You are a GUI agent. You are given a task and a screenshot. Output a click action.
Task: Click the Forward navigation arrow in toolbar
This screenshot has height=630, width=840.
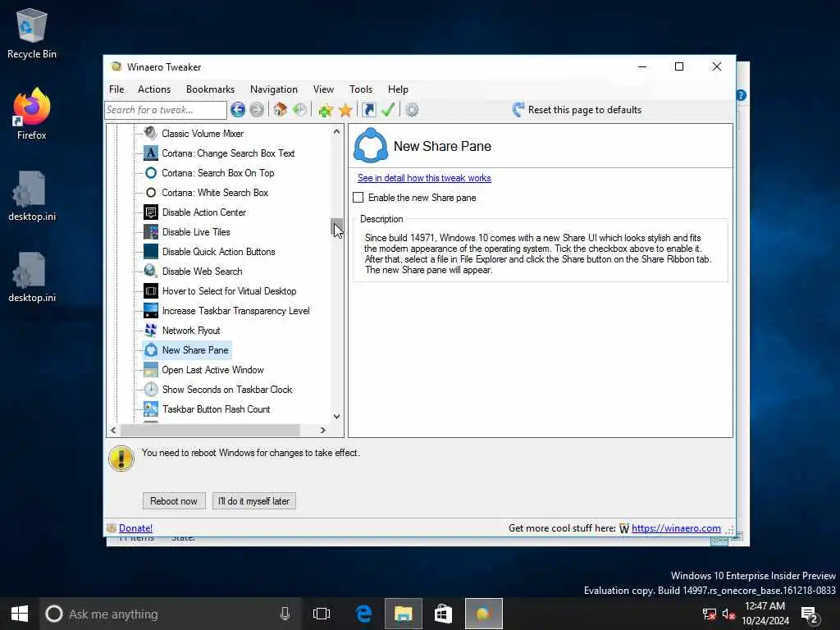click(257, 110)
